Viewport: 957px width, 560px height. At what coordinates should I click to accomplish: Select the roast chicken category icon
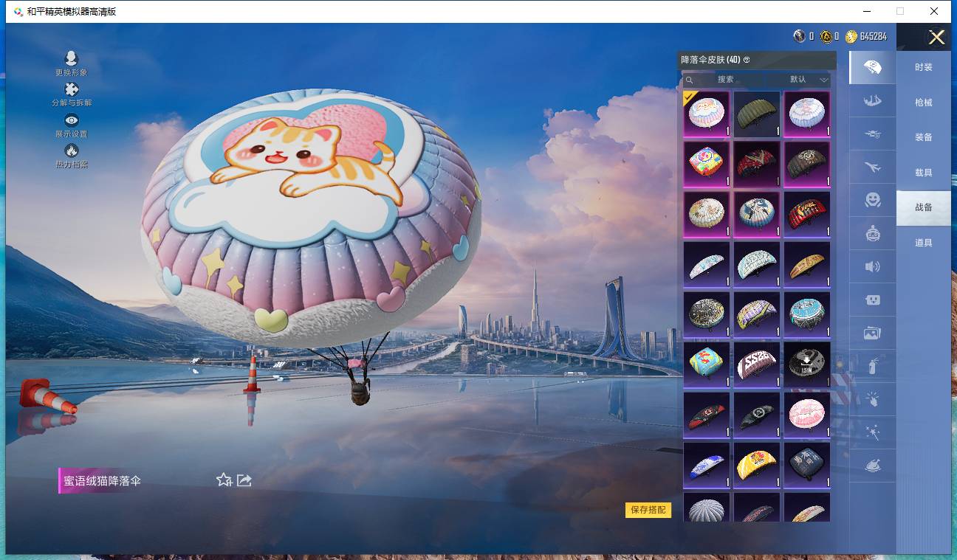click(872, 466)
